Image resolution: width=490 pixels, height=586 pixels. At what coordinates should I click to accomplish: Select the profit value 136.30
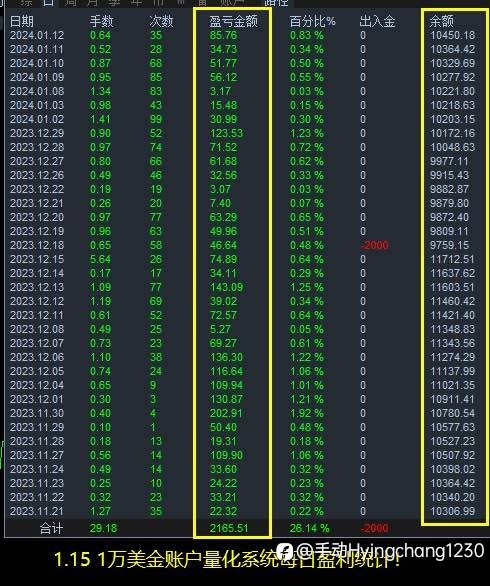point(226,357)
